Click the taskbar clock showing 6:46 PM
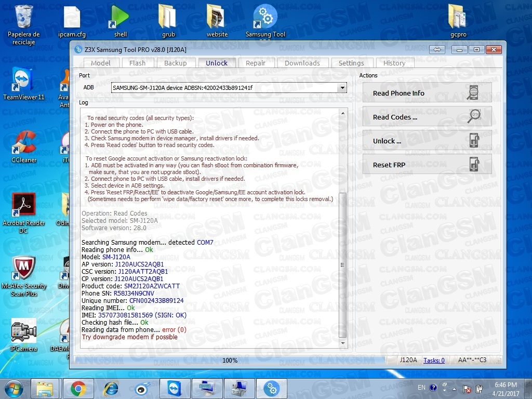The width and height of the screenshot is (532, 399). 506,389
